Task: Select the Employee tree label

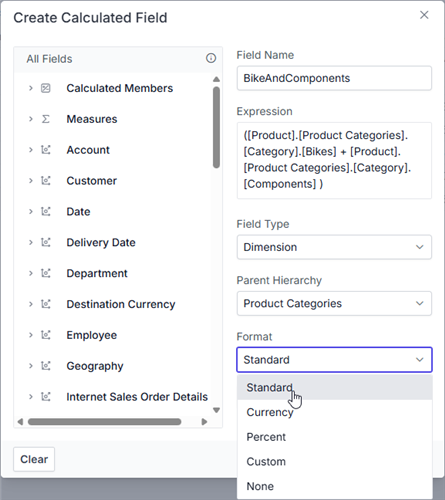Action: (92, 335)
